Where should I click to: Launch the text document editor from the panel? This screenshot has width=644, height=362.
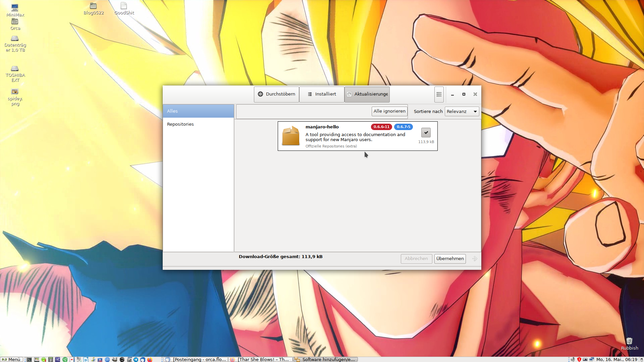[x=86, y=359]
